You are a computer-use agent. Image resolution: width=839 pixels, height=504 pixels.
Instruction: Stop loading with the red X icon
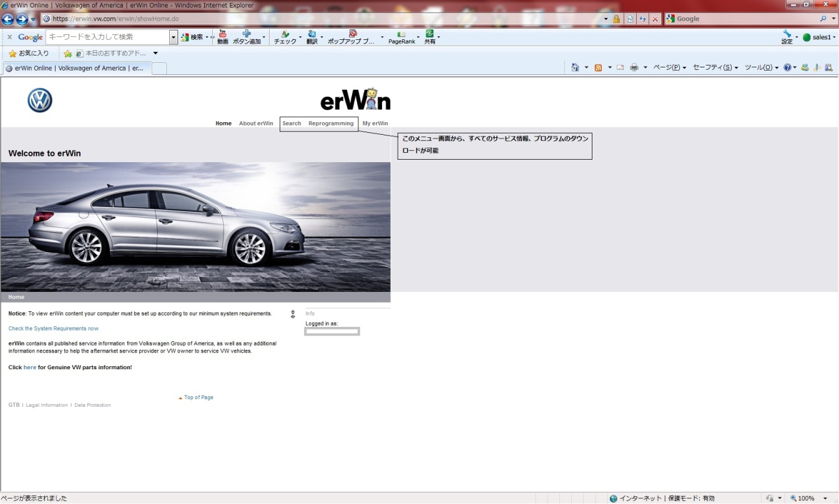click(655, 19)
